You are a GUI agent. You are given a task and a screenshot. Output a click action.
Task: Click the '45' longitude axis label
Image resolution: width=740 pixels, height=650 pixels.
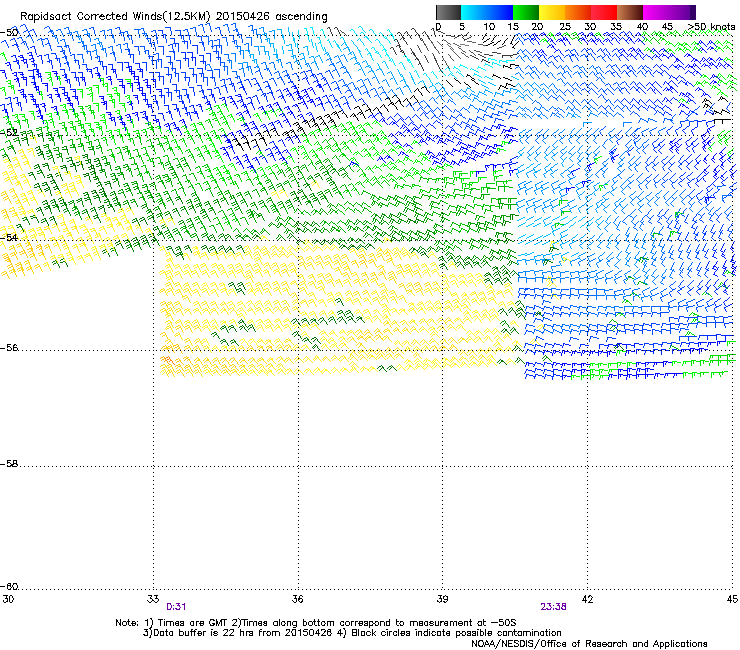click(732, 599)
